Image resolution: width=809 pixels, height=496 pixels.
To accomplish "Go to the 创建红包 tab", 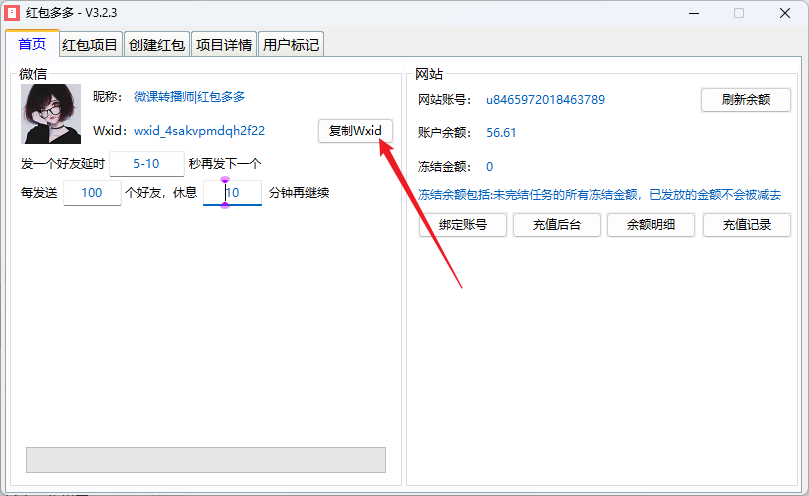I will point(157,45).
